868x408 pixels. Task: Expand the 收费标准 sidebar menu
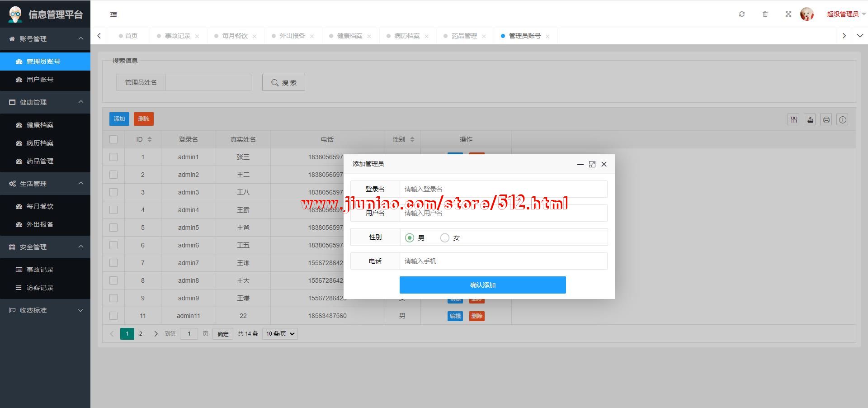[45, 310]
